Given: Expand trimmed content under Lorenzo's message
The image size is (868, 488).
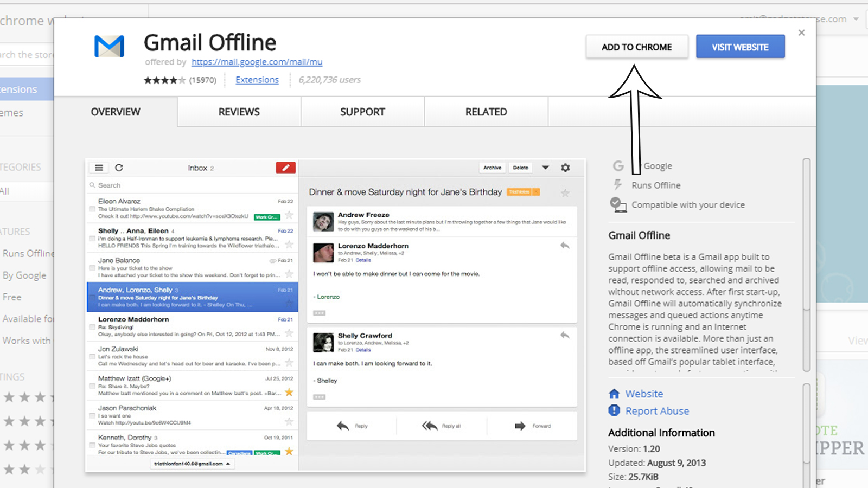Looking at the screenshot, I should [x=319, y=313].
